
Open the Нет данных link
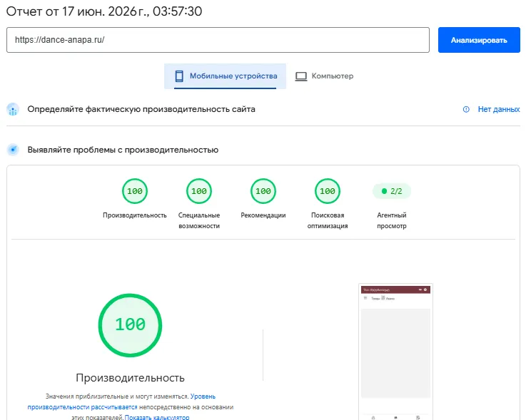click(498, 109)
